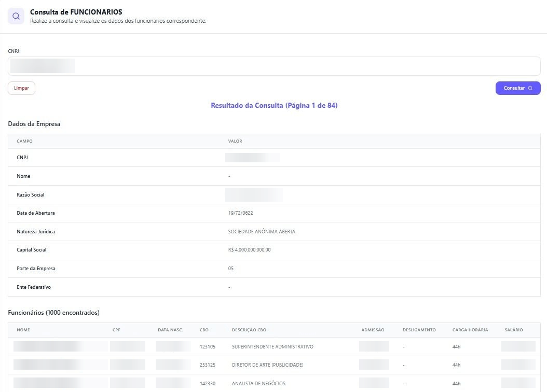The width and height of the screenshot is (547, 392).
Task: Click the DESLIGAMENTO column header
Action: tap(419, 330)
